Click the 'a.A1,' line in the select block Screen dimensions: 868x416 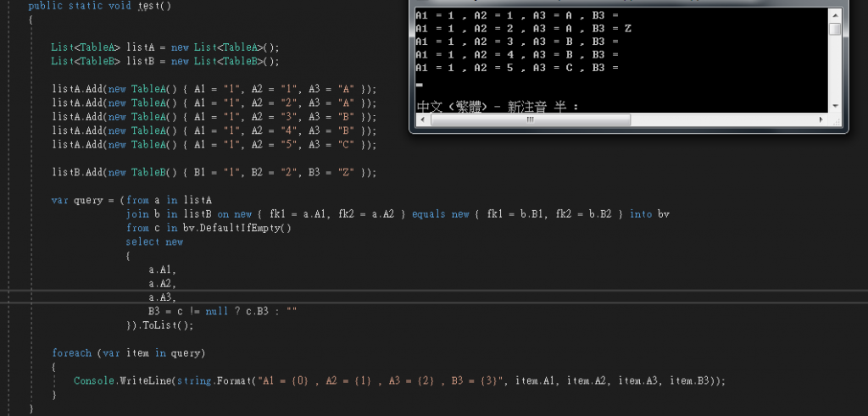coord(162,270)
